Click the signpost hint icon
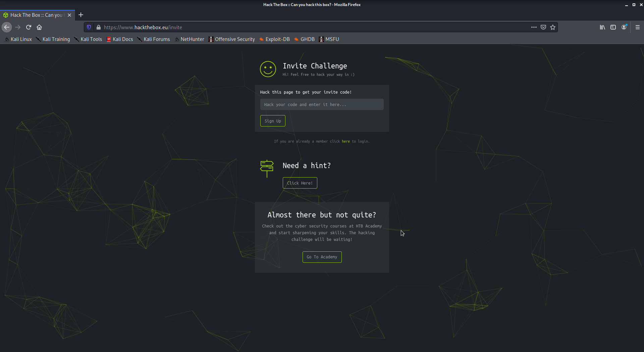The width and height of the screenshot is (644, 352). 267,168
